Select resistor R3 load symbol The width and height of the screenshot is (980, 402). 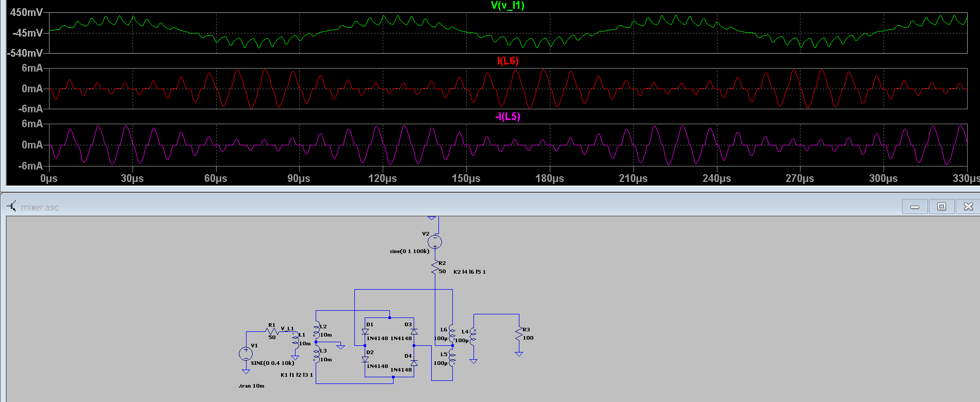tap(519, 334)
